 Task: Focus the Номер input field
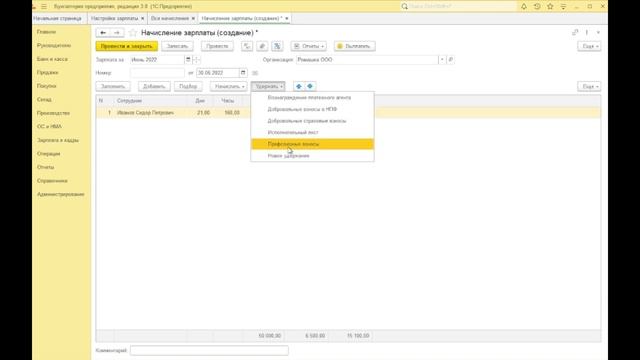point(157,73)
